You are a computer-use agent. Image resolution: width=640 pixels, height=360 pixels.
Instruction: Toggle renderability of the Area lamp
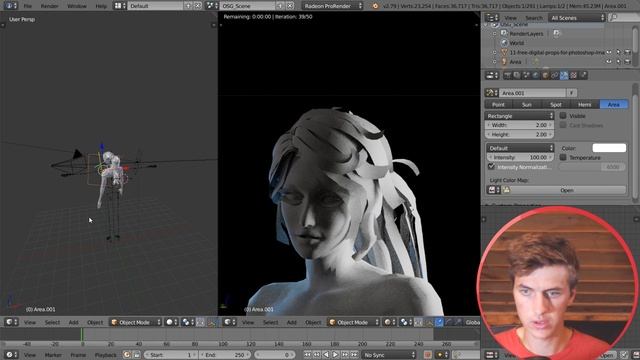628,62
